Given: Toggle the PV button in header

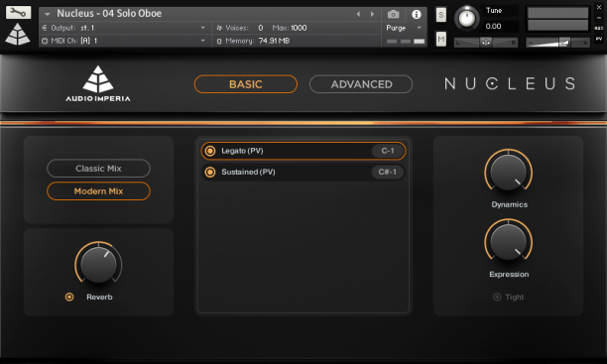Looking at the screenshot, I should coord(598,39).
